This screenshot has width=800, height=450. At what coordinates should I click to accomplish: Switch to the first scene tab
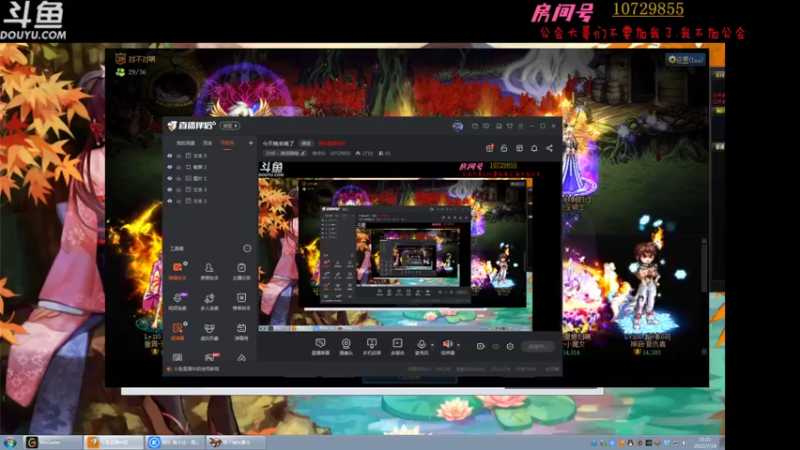185,143
